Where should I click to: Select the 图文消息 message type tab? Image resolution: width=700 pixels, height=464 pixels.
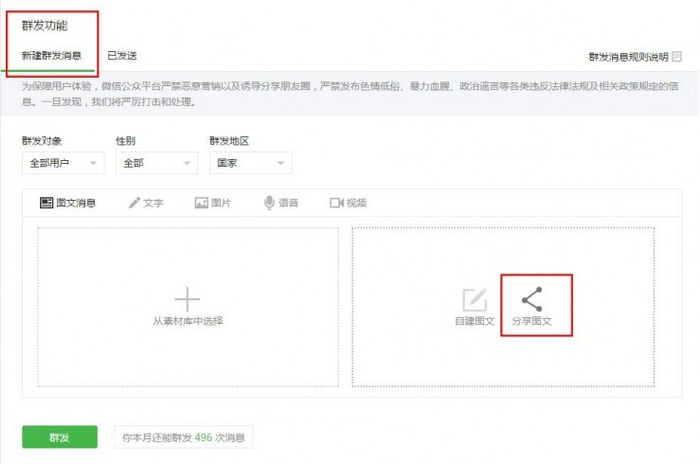point(68,203)
